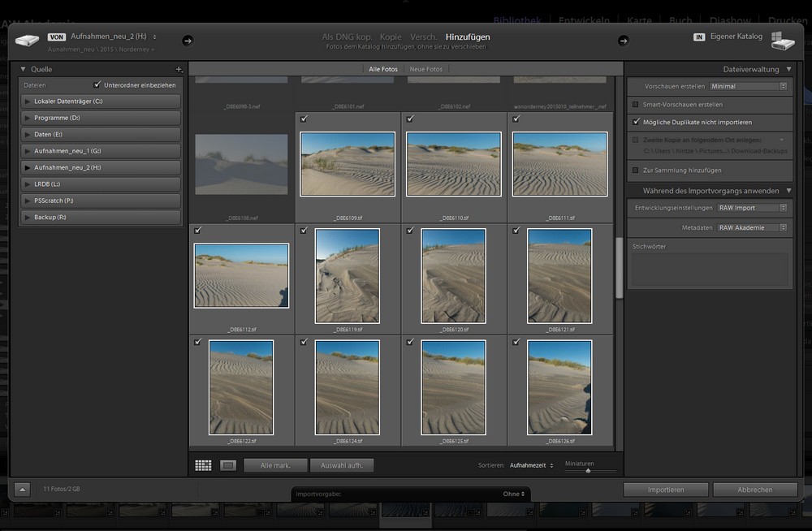Toggle Unterordner einbeziehen checkbox
The height and width of the screenshot is (531, 812).
(97, 84)
